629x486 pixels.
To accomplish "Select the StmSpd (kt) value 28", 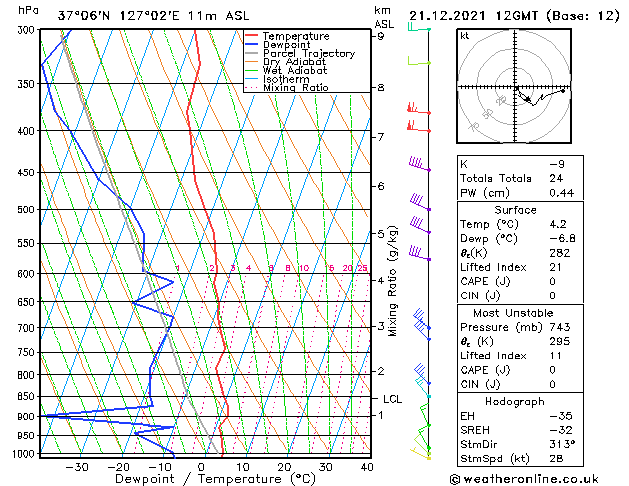I will click(556, 458).
